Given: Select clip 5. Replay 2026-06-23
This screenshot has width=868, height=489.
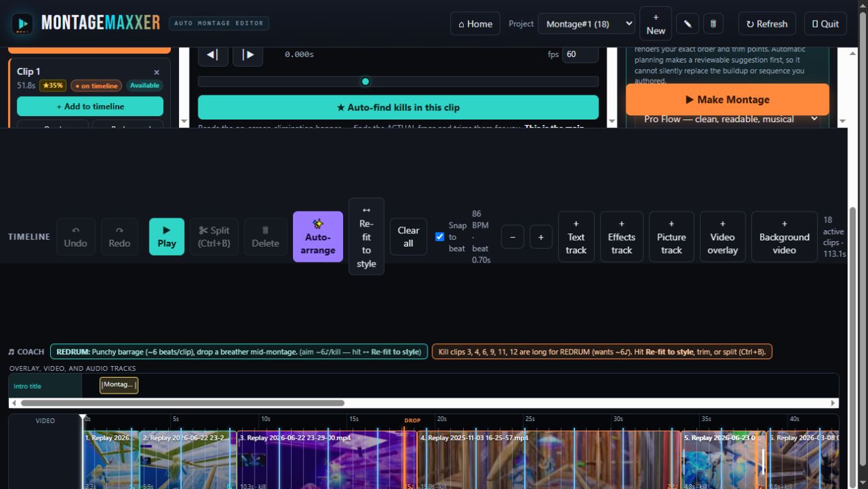Looking at the screenshot, I should tap(724, 459).
